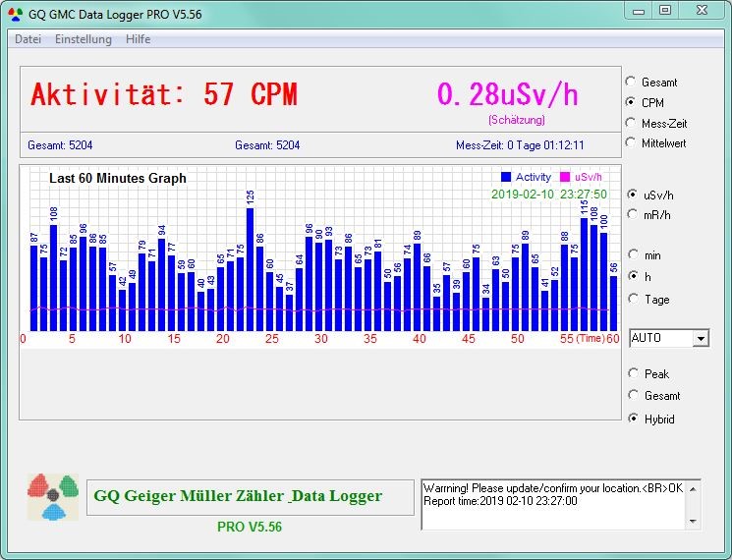Select the CPM radio button
Screen dimensions: 732x560
click(x=631, y=102)
